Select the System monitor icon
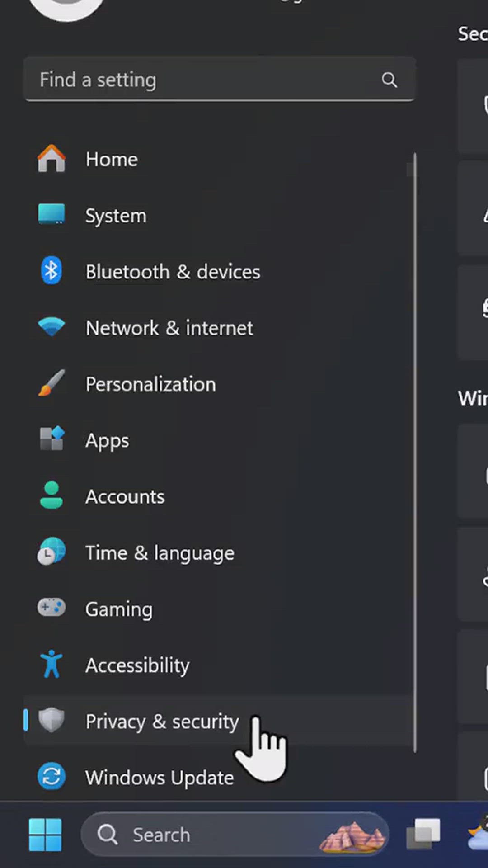Viewport: 488px width, 868px height. [52, 214]
